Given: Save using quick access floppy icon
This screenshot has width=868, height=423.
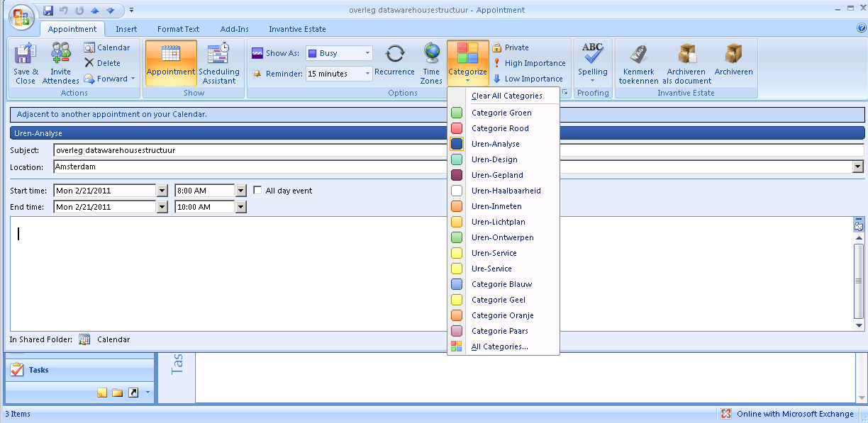Looking at the screenshot, I should click(48, 11).
